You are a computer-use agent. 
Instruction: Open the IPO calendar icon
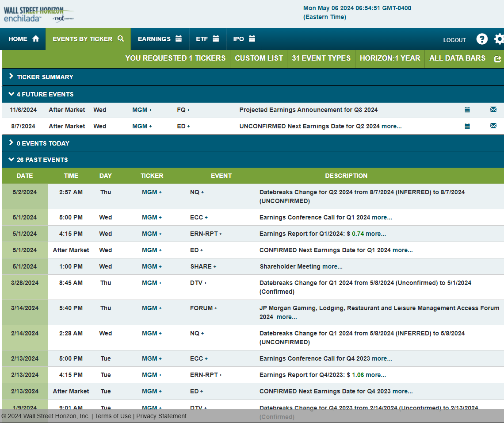pos(252,38)
